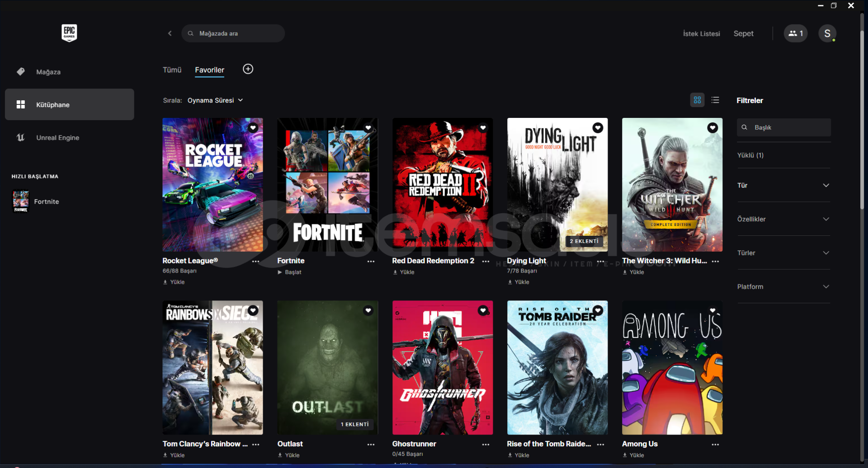Click the Fortnite quick launch icon
Screen dimensions: 868x468
point(20,201)
